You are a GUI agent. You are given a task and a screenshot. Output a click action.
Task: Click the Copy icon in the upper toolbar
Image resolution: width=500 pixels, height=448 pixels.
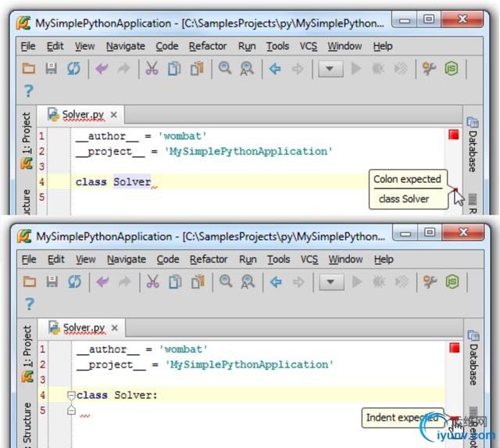tap(174, 68)
